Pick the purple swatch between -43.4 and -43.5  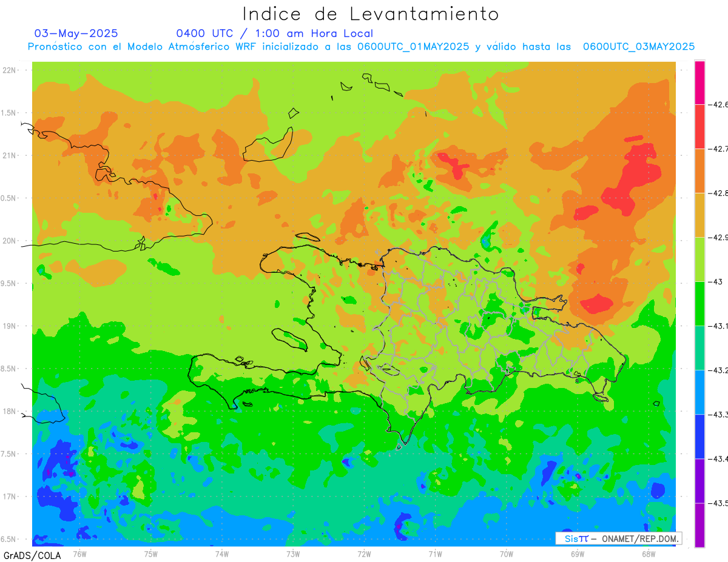point(699,481)
